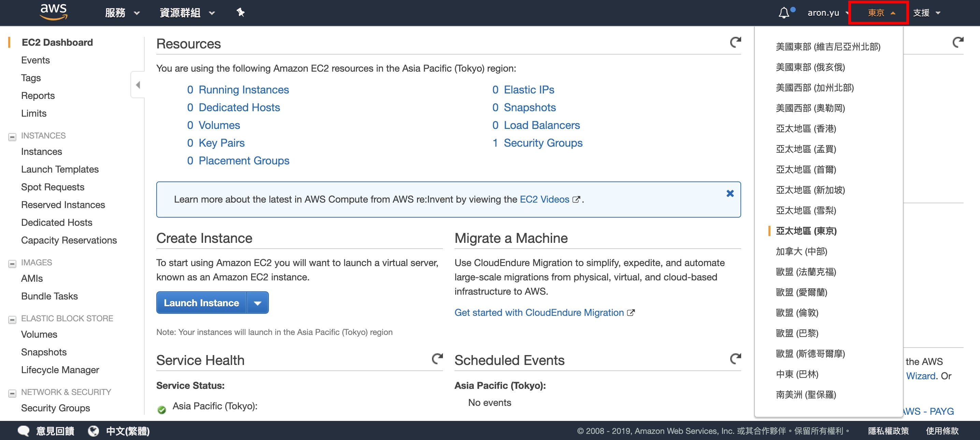
Task: Click the AWS logo home icon
Action: coord(54,12)
